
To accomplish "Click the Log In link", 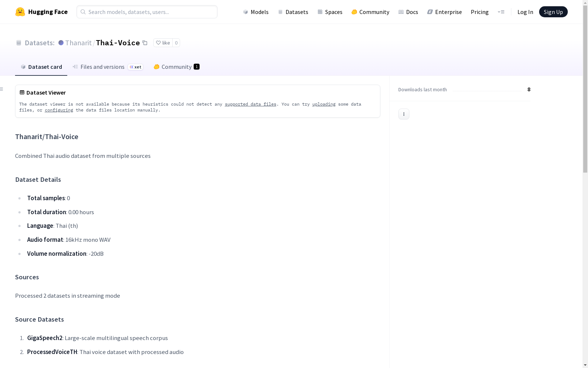I will 525,12.
